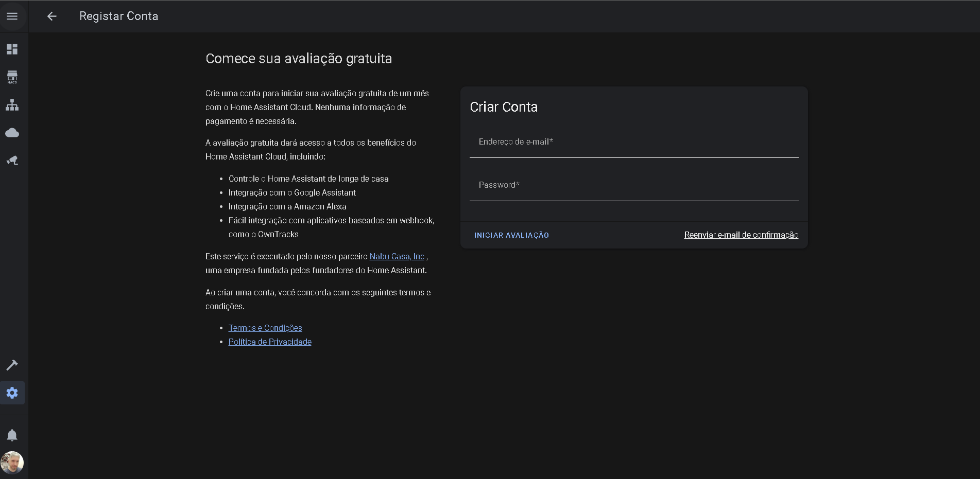Open the Overview dashboard icon

[x=12, y=49]
